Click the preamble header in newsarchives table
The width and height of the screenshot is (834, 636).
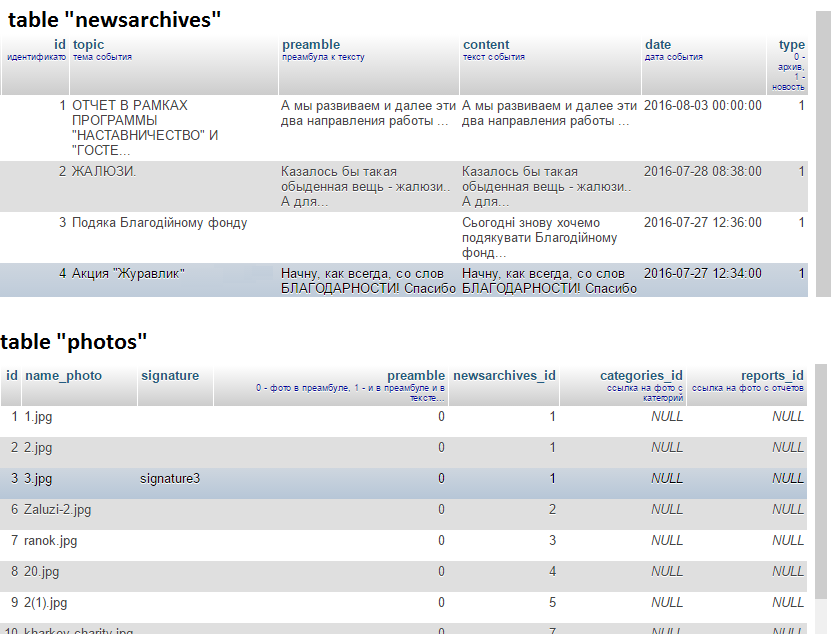(311, 45)
